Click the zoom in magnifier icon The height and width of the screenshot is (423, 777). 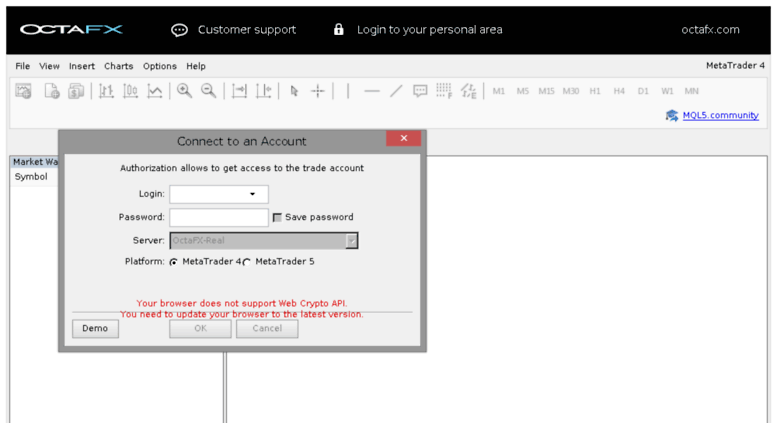pyautogui.click(x=184, y=91)
